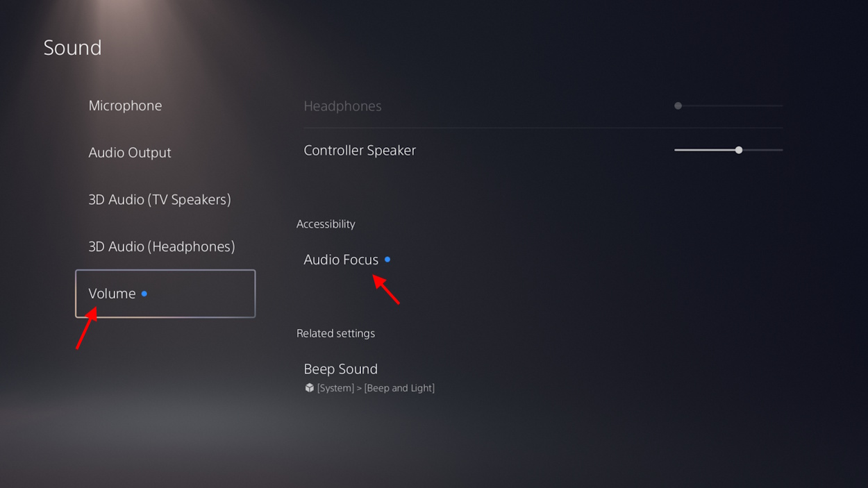Open the Beep Sound related setting

(x=340, y=369)
